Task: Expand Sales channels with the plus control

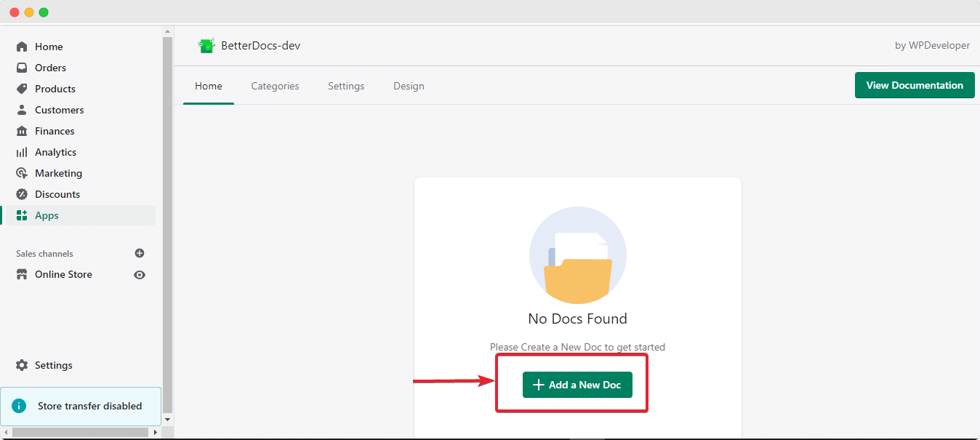Action: point(139,253)
